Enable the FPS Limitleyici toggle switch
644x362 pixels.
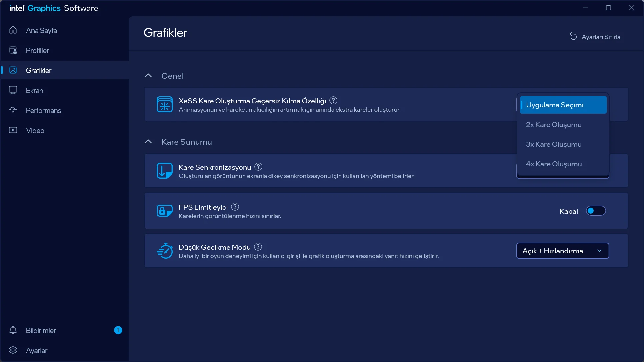click(596, 211)
